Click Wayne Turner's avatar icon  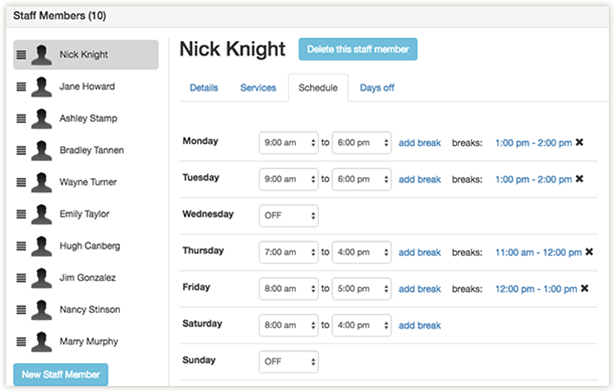point(41,182)
